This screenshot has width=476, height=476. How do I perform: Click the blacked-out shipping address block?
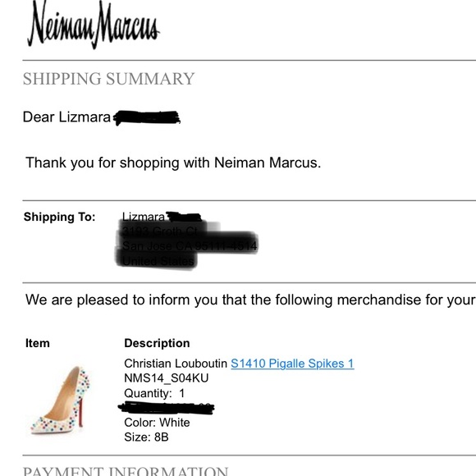(x=186, y=245)
